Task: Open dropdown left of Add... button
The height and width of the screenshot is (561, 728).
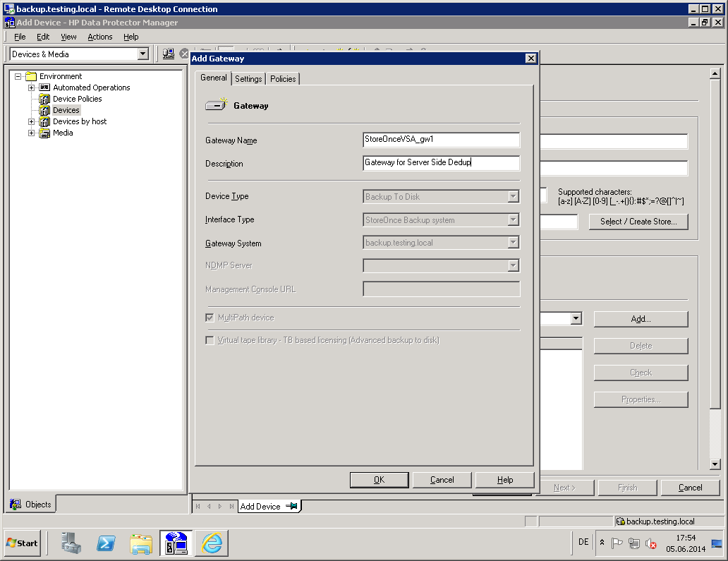Action: point(576,318)
